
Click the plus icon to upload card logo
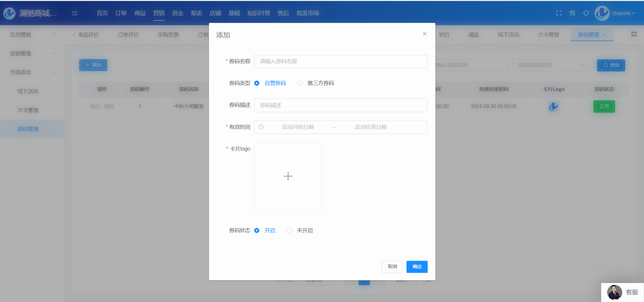(288, 176)
